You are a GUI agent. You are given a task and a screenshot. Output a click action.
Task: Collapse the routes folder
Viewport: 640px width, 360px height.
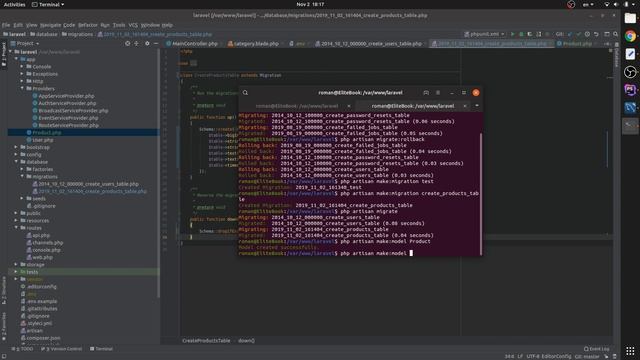[16, 228]
